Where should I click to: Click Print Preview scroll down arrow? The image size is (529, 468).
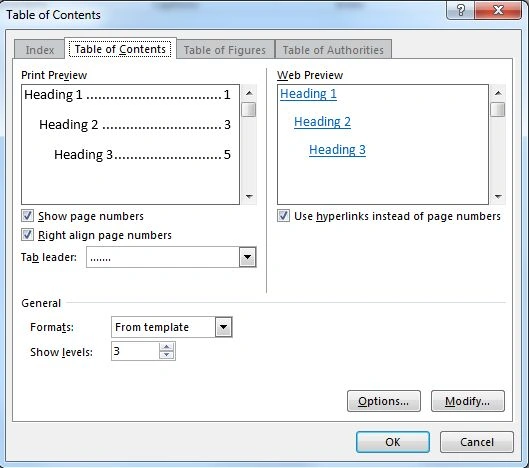(249, 196)
